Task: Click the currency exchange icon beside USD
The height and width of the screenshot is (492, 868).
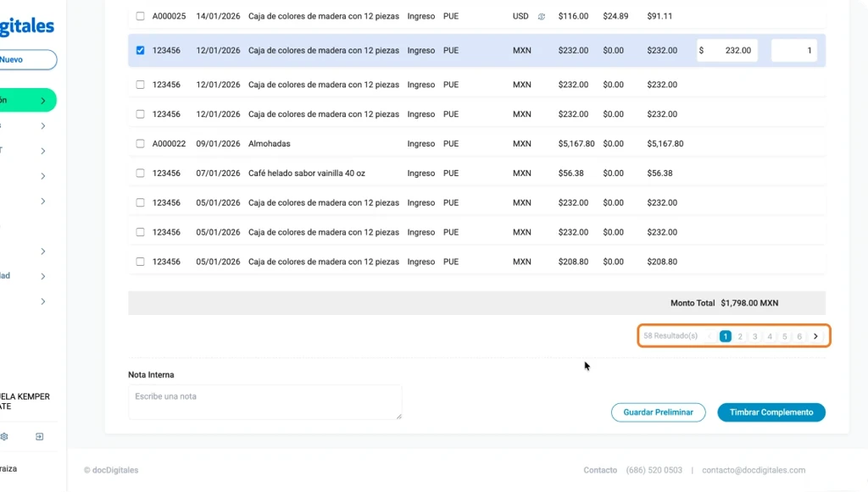Action: [x=542, y=16]
